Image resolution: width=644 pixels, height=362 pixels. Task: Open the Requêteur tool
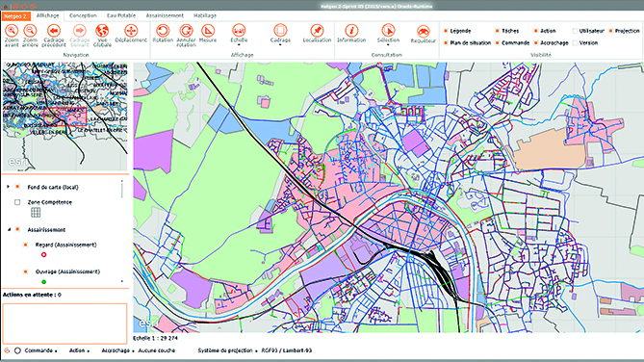tap(423, 31)
